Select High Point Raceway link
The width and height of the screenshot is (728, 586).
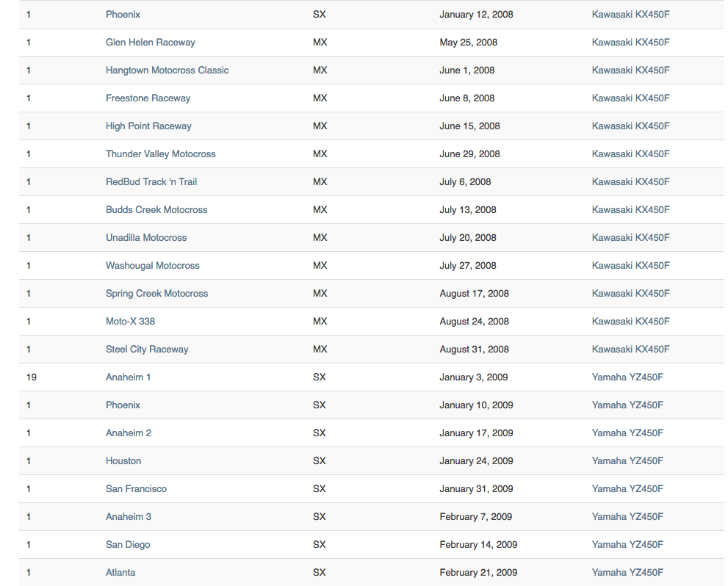coord(148,126)
